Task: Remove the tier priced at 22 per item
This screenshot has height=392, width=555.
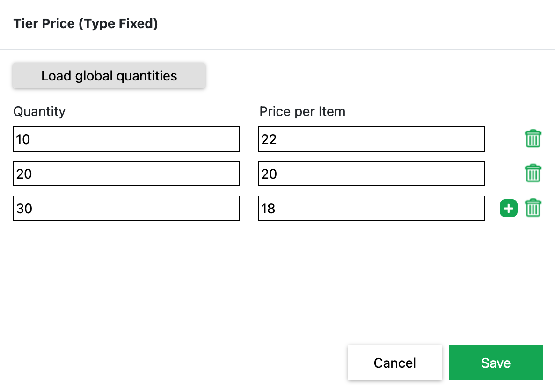Action: click(x=533, y=139)
